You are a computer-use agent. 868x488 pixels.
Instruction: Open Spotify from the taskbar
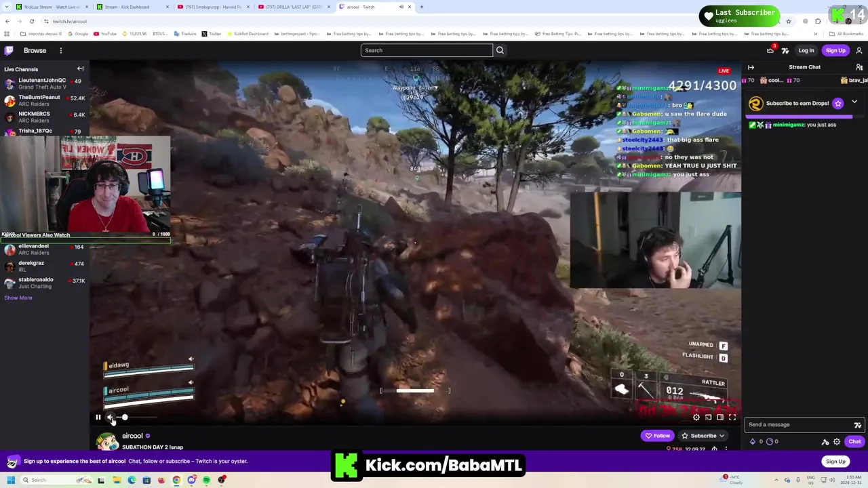(206, 480)
